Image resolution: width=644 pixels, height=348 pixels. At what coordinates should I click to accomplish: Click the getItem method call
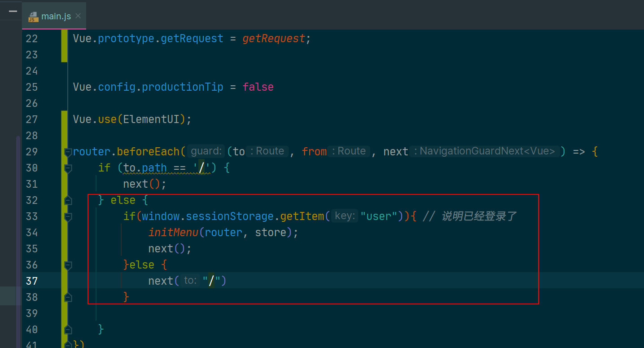(x=302, y=216)
